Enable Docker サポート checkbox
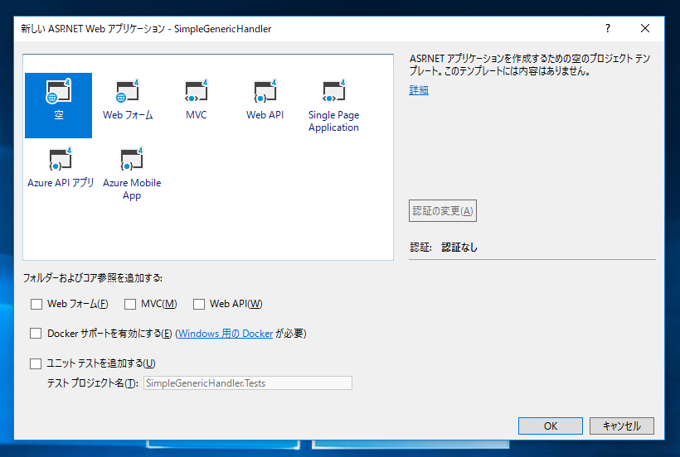This screenshot has width=680, height=457. (36, 333)
